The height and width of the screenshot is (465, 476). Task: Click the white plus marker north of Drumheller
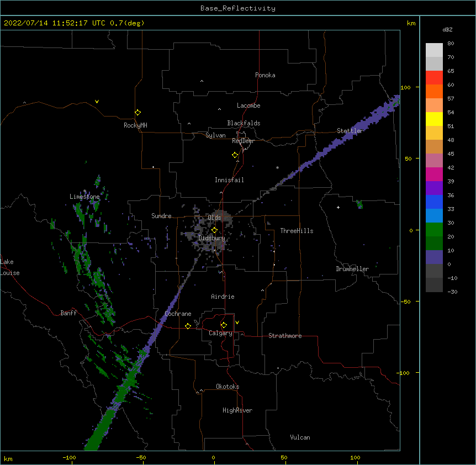[338, 207]
